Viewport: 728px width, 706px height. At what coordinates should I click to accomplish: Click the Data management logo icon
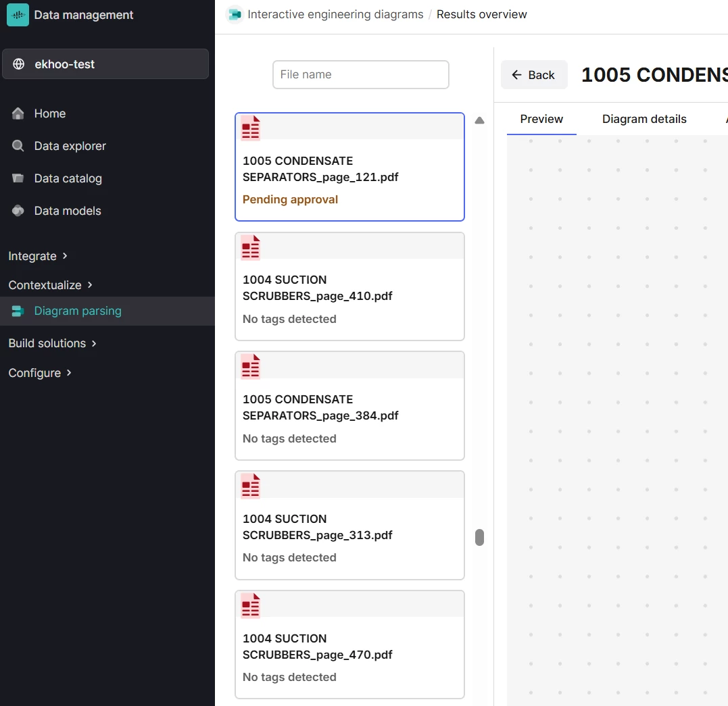(x=18, y=15)
